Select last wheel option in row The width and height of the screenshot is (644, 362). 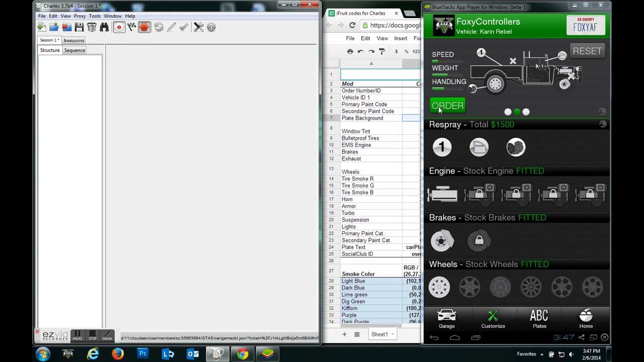(x=592, y=287)
